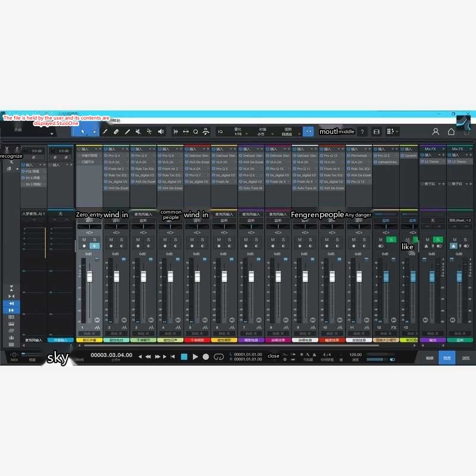
Task: Open Pro-Q 12 insert on channel 10
Action: tap(332, 155)
